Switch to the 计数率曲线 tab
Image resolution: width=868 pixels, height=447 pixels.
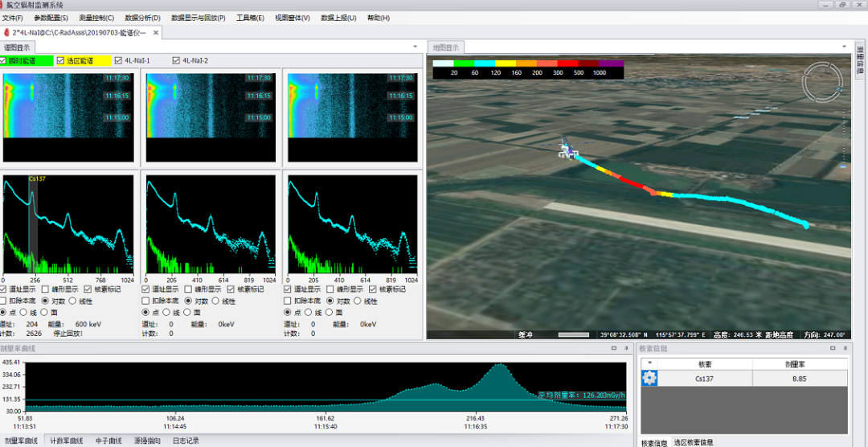[x=67, y=441]
